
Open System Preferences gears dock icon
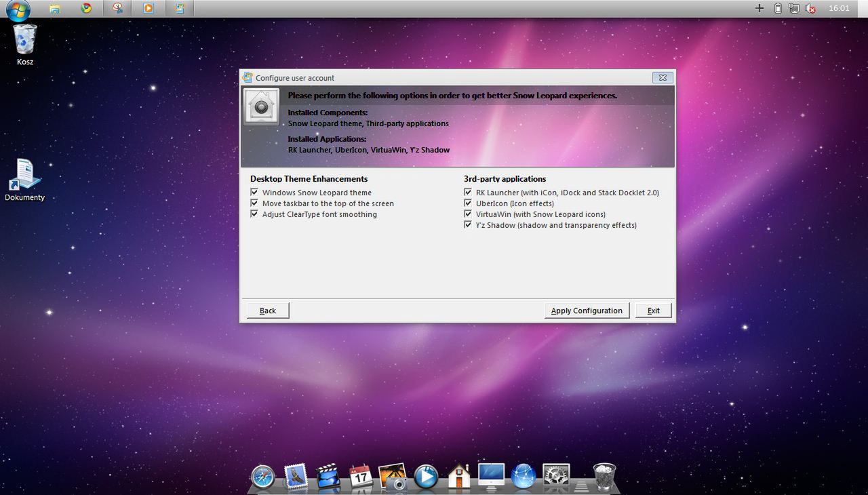556,477
